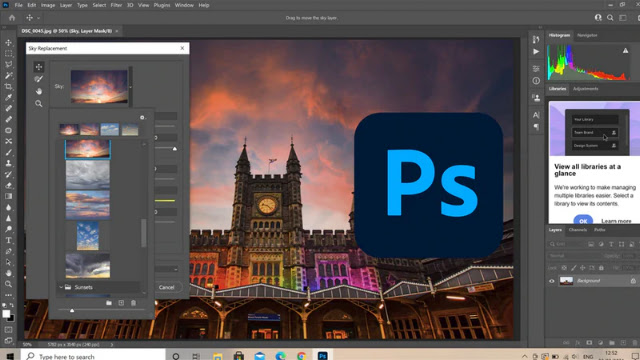Viewport: 640px width, 360px height.
Task: Toggle histogram cached data warning triangle
Action: pyautogui.click(x=625, y=51)
